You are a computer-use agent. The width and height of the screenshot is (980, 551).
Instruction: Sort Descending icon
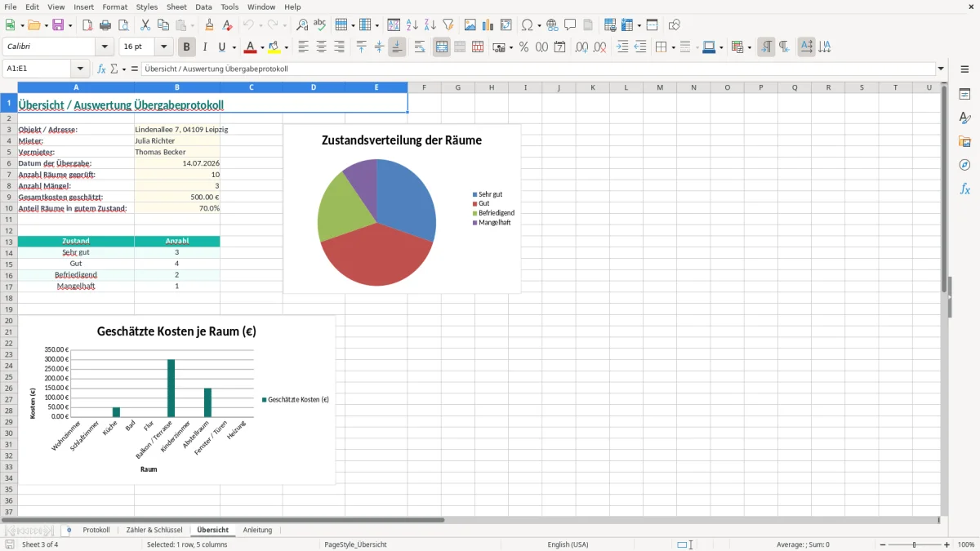point(430,25)
